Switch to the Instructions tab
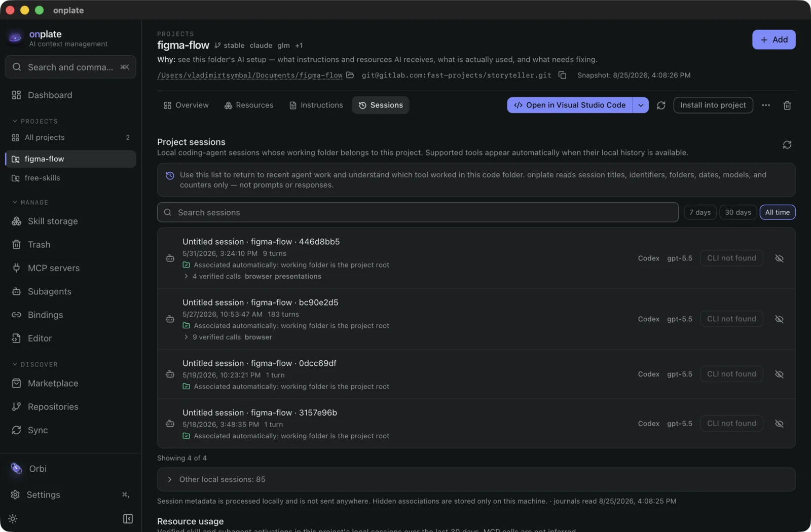This screenshot has width=811, height=532. coord(316,105)
